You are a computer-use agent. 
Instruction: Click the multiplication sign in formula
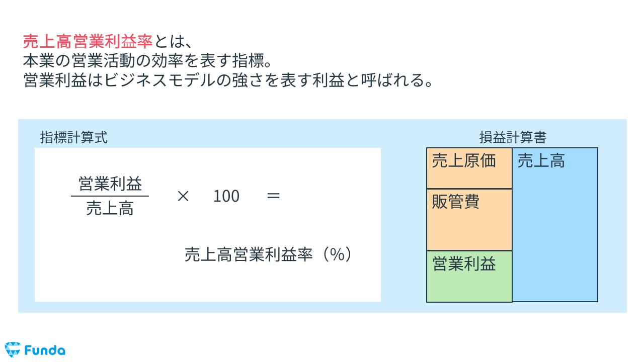coord(183,196)
